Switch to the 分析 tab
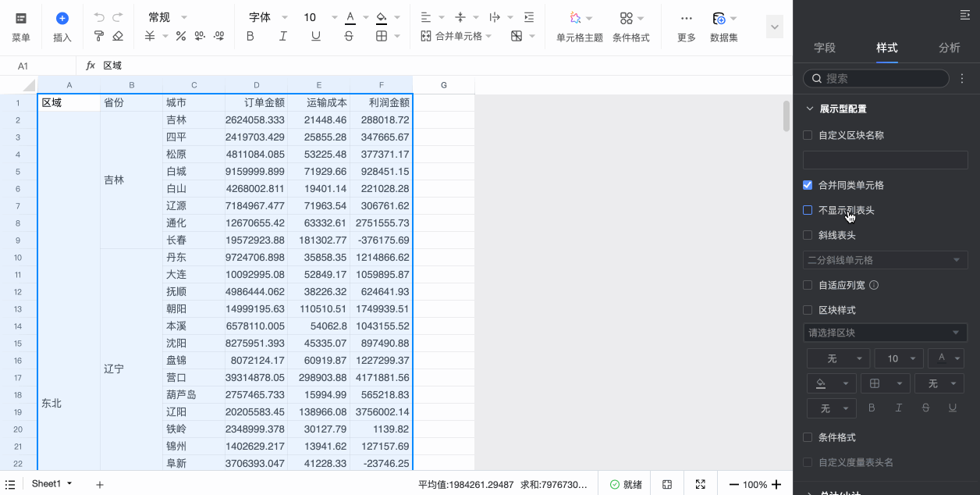This screenshot has height=495, width=980. [950, 48]
